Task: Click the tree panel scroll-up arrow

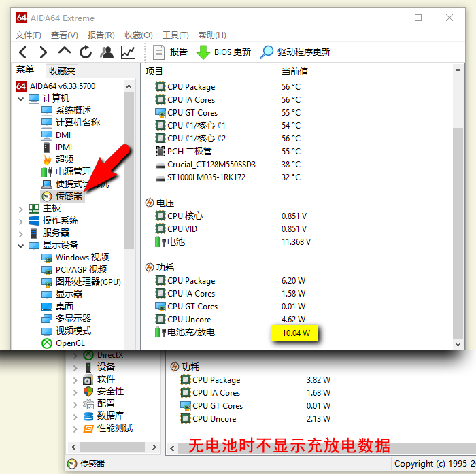Action: click(x=129, y=87)
